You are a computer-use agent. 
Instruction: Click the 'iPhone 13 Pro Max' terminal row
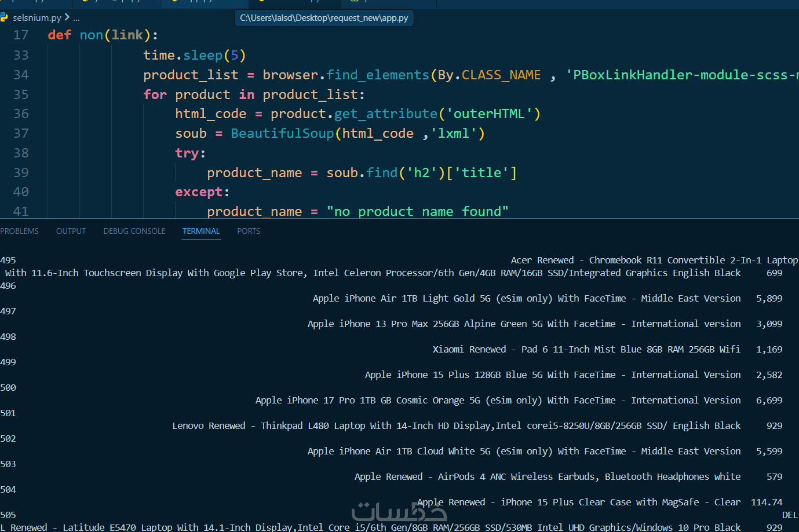[x=524, y=324]
